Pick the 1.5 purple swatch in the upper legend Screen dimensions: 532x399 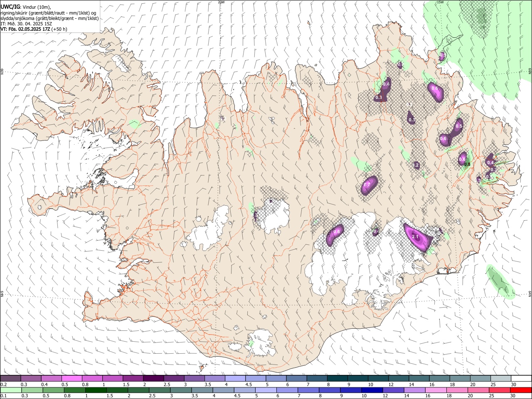pyautogui.click(x=133, y=379)
